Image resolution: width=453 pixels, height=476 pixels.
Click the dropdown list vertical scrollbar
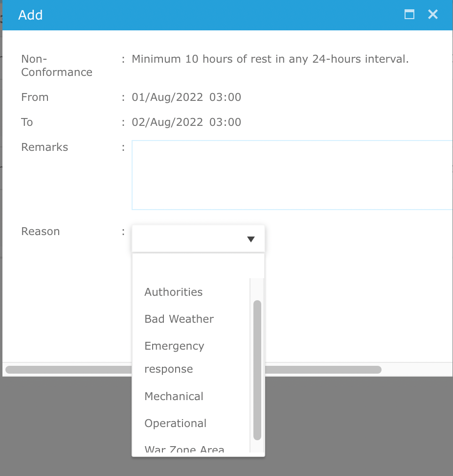coord(257,370)
